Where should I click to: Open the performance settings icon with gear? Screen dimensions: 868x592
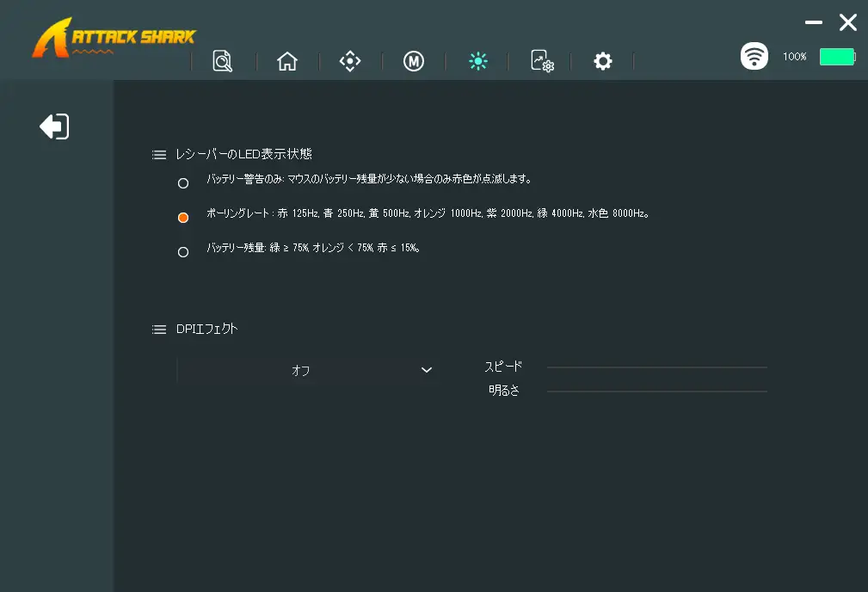[x=541, y=61]
